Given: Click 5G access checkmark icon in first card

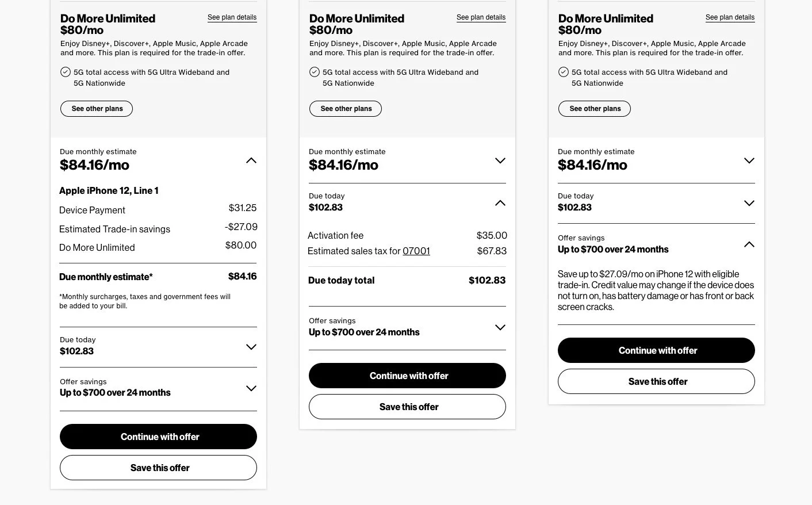Looking at the screenshot, I should tap(66, 72).
